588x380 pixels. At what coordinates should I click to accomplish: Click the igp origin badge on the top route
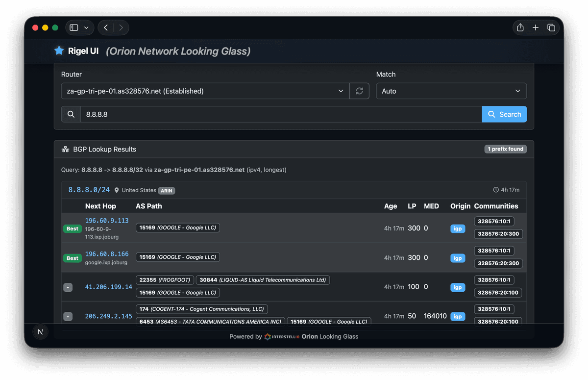point(458,228)
